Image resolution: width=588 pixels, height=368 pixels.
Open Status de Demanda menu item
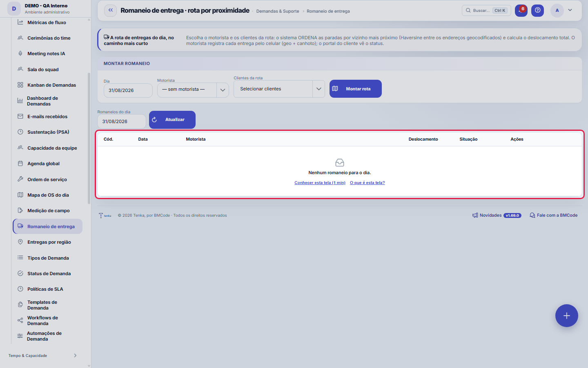tap(47, 274)
